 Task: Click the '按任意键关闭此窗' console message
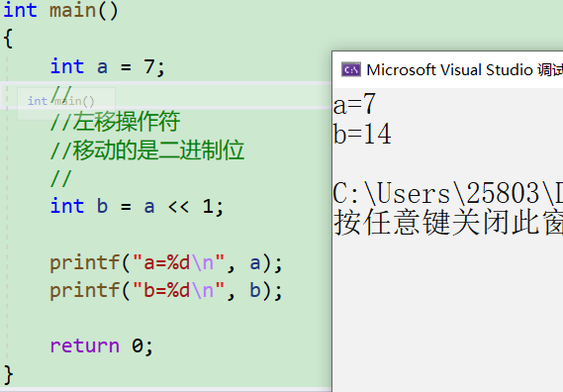click(448, 223)
